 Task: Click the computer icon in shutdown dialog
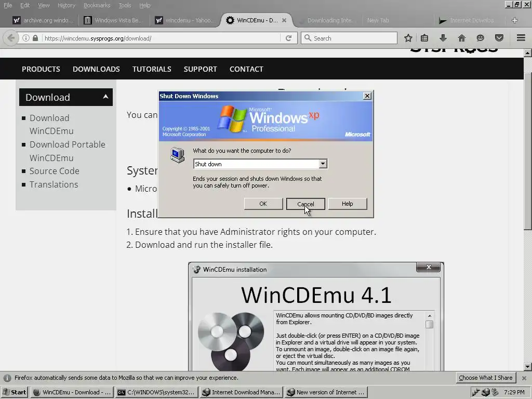[x=178, y=155]
